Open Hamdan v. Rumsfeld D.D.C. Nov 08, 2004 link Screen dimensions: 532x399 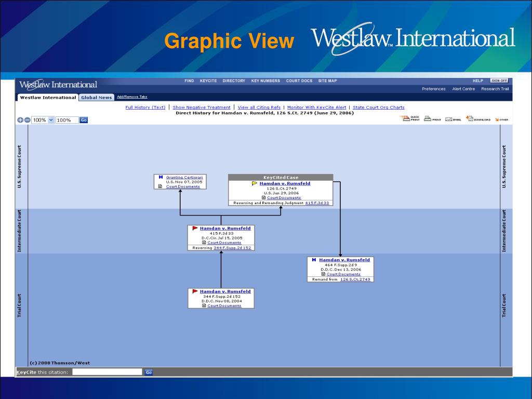225,291
